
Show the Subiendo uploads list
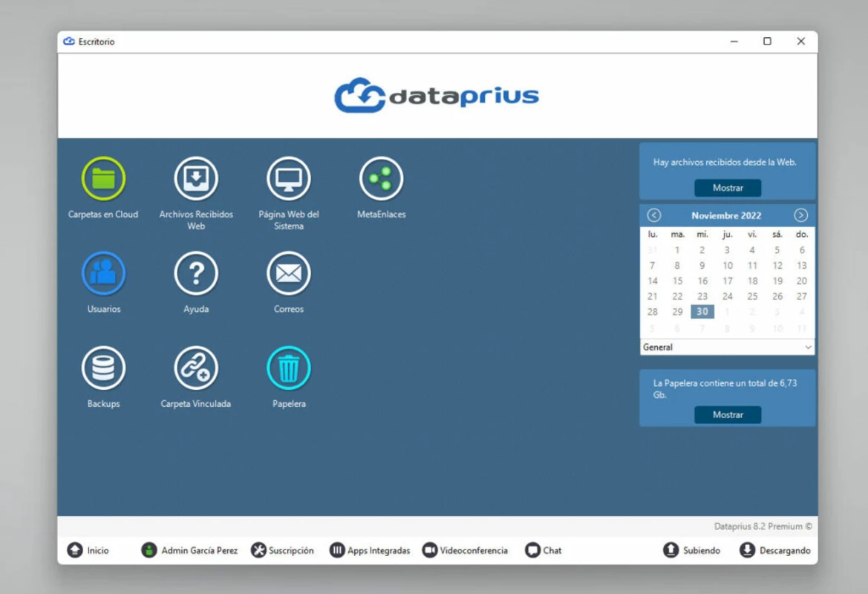(x=691, y=550)
